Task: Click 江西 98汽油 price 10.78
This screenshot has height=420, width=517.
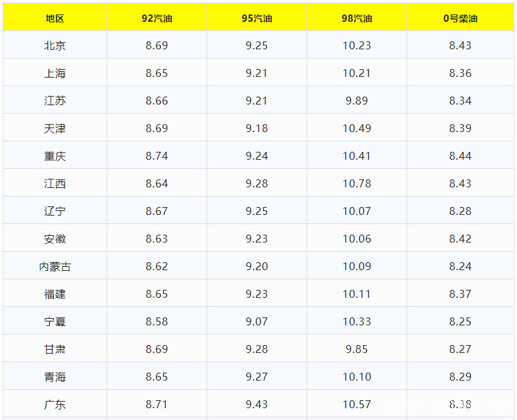Action: 357,183
